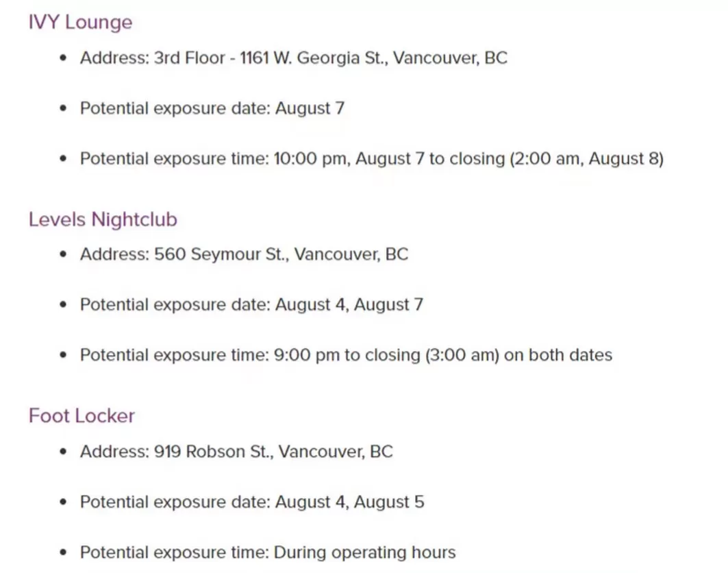Image resolution: width=728 pixels, height=573 pixels.
Task: Click the IVY Lounge exposure time text
Action: point(372,159)
